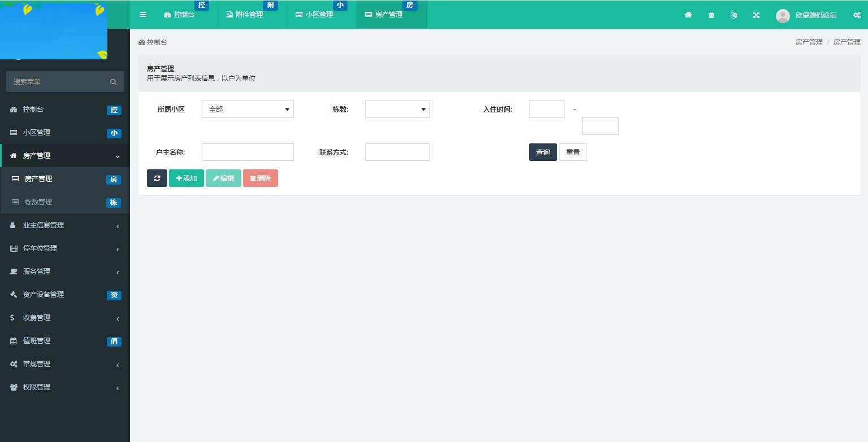This screenshot has height=442, width=868.
Task: Click the 添加 add button
Action: pyautogui.click(x=186, y=178)
